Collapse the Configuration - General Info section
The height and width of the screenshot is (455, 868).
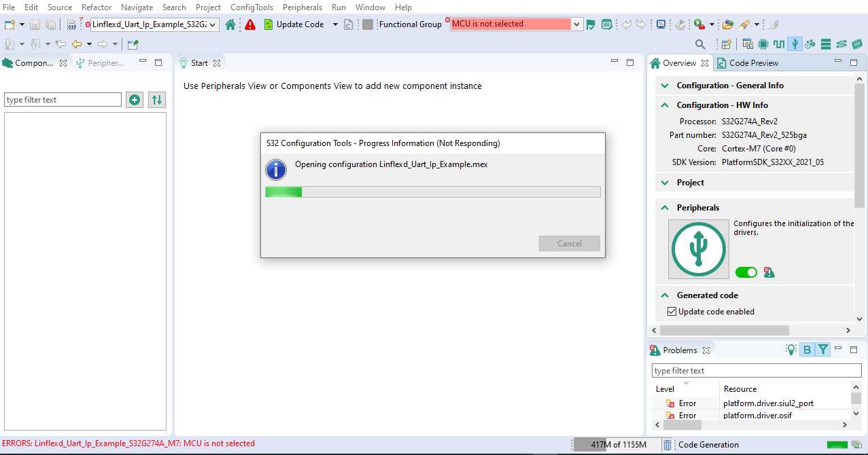point(665,86)
